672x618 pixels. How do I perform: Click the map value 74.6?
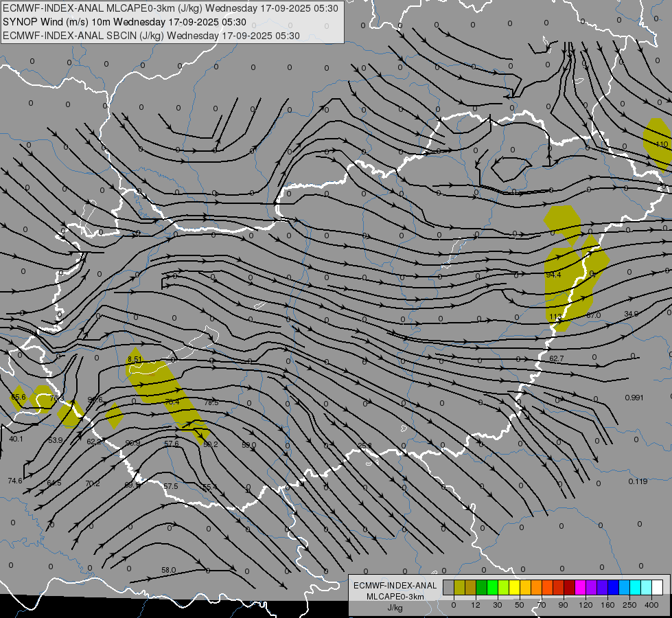(15, 481)
